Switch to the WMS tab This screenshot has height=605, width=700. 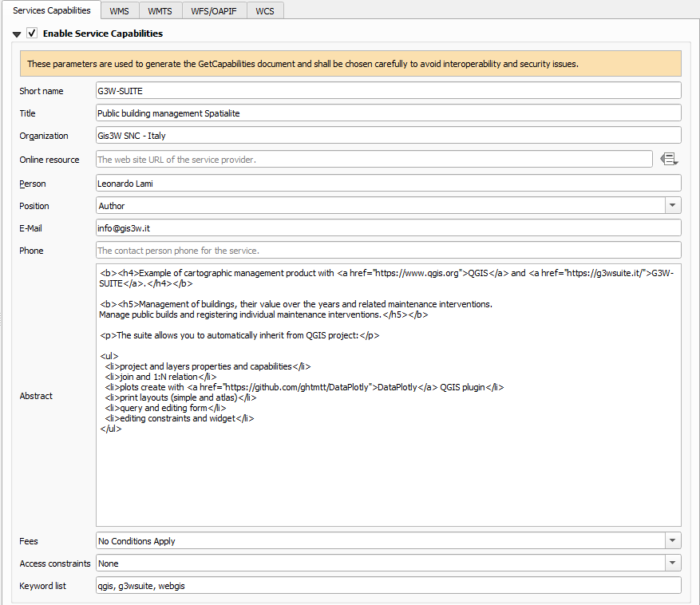pyautogui.click(x=119, y=11)
